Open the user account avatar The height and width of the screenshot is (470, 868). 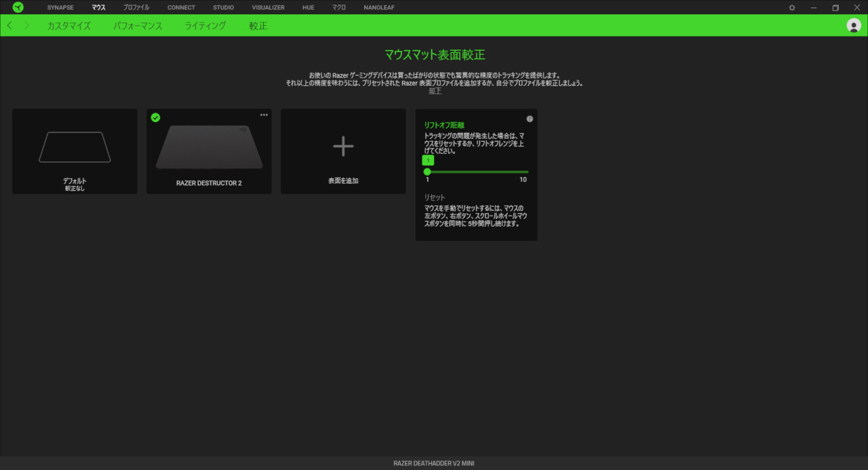pyautogui.click(x=854, y=26)
